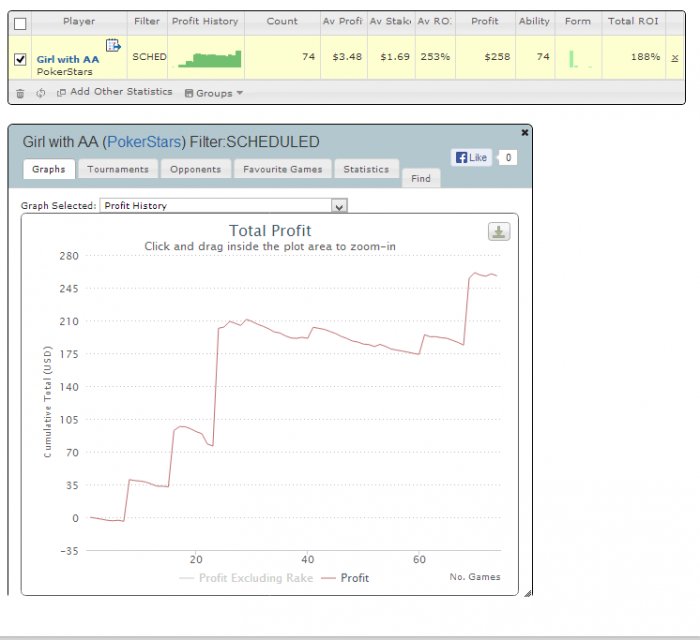The height and width of the screenshot is (640, 700).
Task: Click the PokerStars link in the popup title
Action: pyautogui.click(x=142, y=143)
